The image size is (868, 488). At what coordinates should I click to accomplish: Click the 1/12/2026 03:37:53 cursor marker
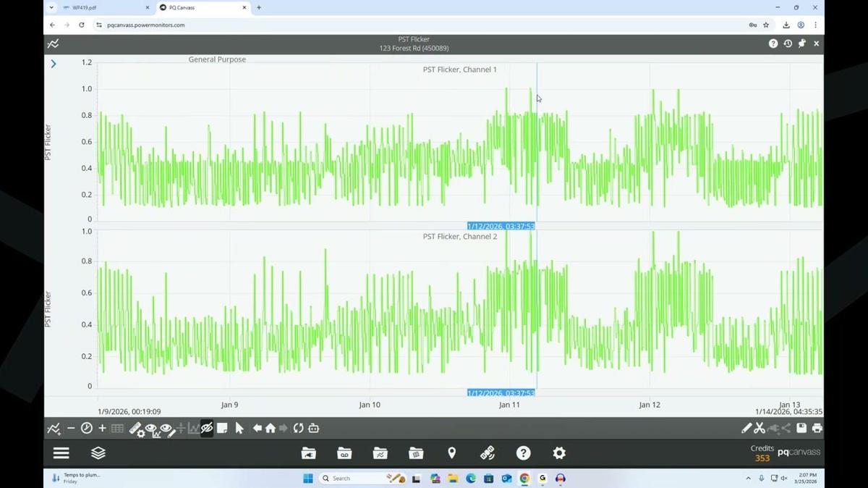click(x=501, y=225)
